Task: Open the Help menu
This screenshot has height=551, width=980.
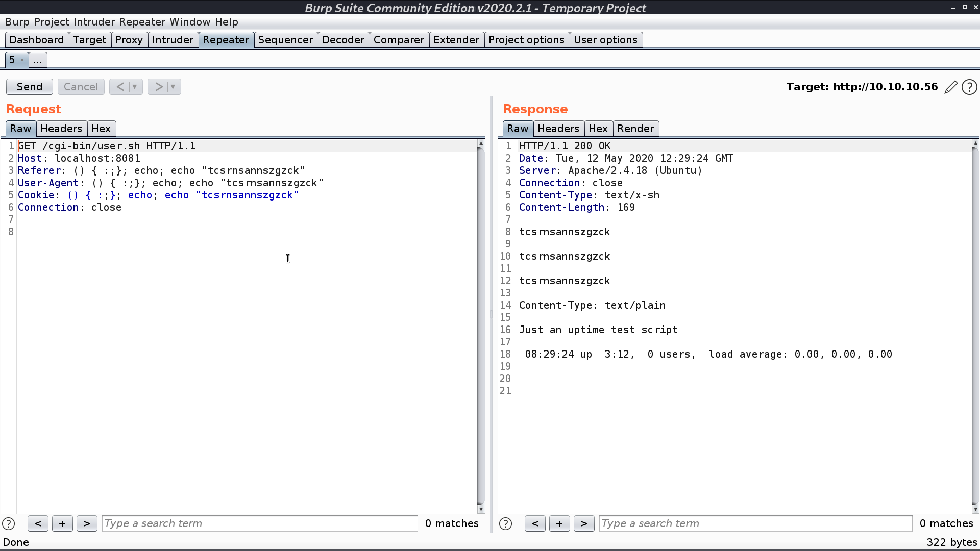Action: (226, 22)
